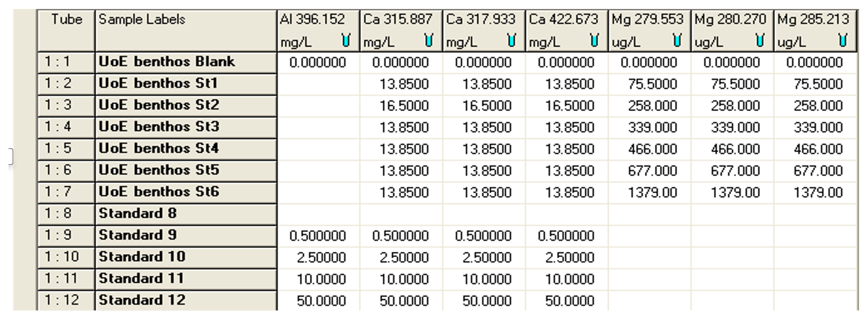Click the Mg 285.213 cell showing 1379.00
The width and height of the screenshot is (868, 322).
[x=815, y=193]
